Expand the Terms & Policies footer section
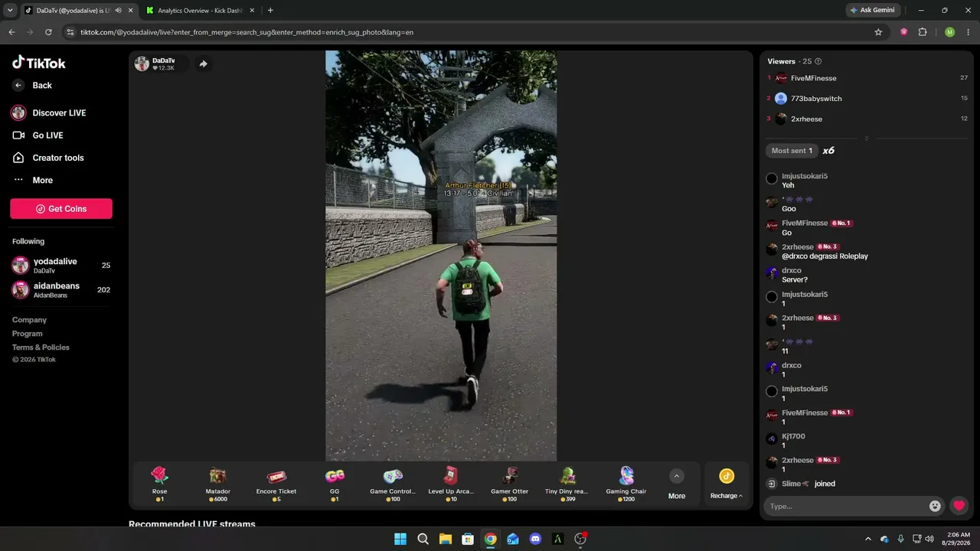The width and height of the screenshot is (980, 551). coord(41,347)
